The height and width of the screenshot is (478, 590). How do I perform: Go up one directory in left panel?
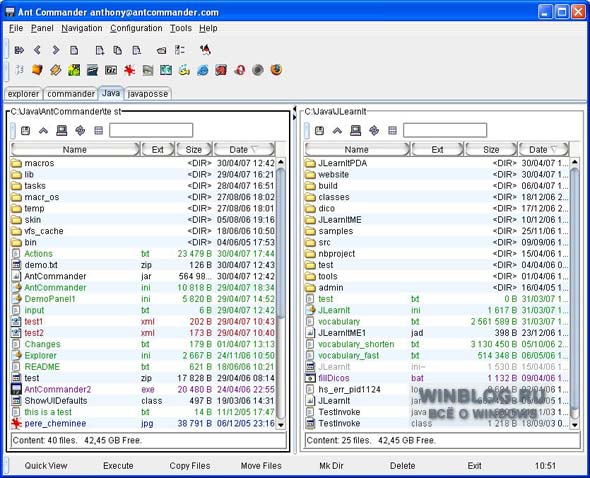click(43, 131)
